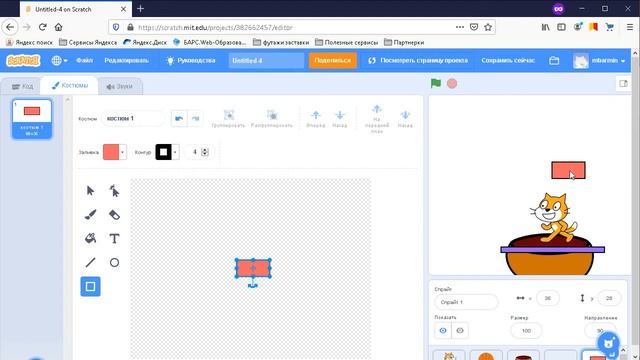
Task: Click the choose sprite cat button
Action: pyautogui.click(x=608, y=343)
